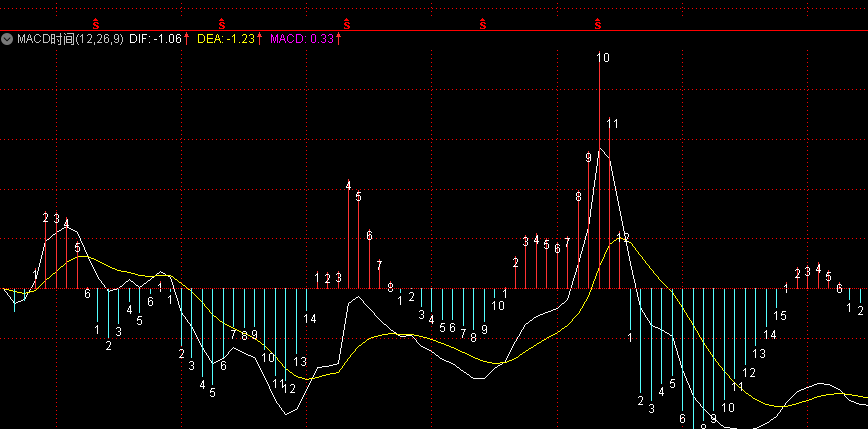Select the red bar labeled 8 before peak

pyautogui.click(x=578, y=245)
